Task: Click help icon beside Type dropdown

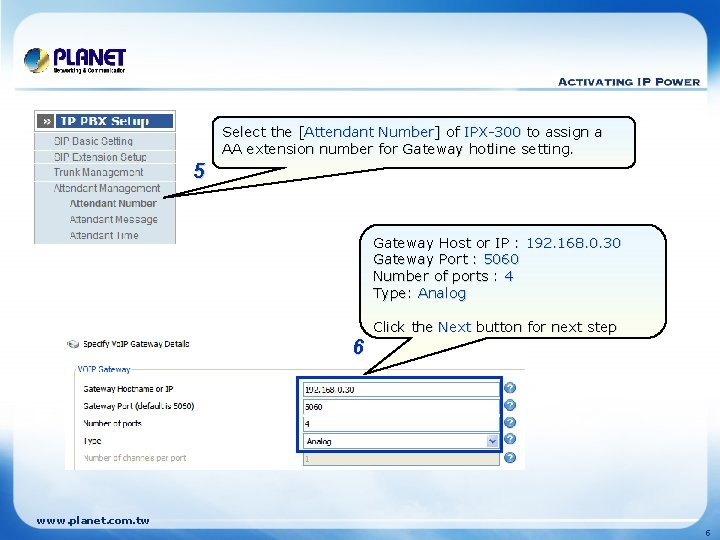Action: (510, 439)
